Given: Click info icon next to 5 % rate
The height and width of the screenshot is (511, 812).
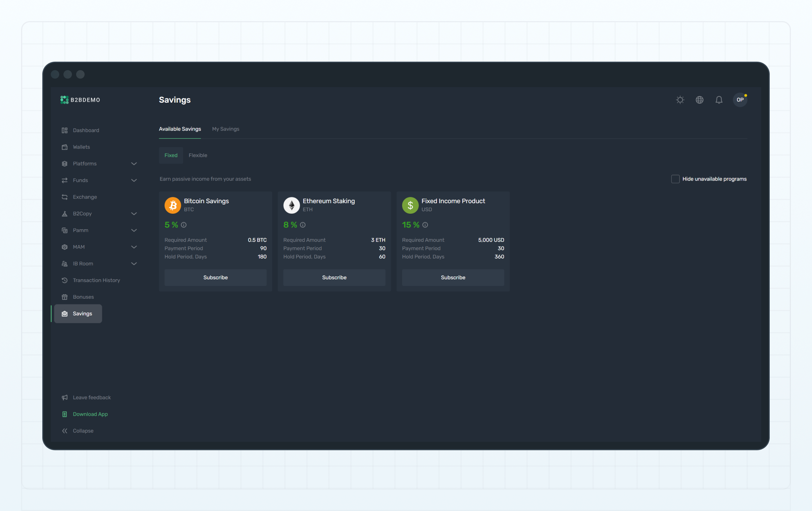Looking at the screenshot, I should [184, 225].
